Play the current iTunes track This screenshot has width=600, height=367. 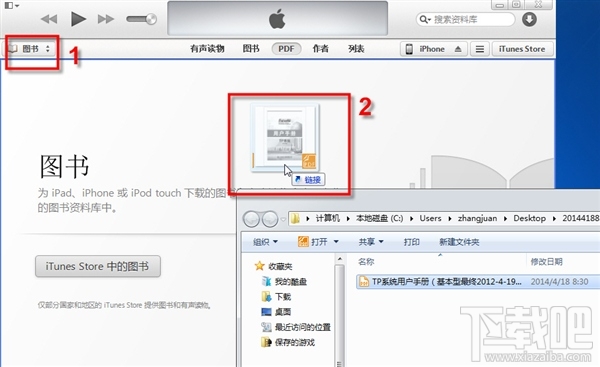pos(78,19)
